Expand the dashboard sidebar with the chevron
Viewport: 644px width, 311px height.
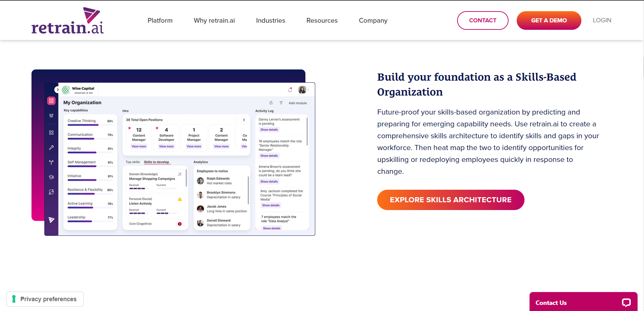[x=58, y=90]
